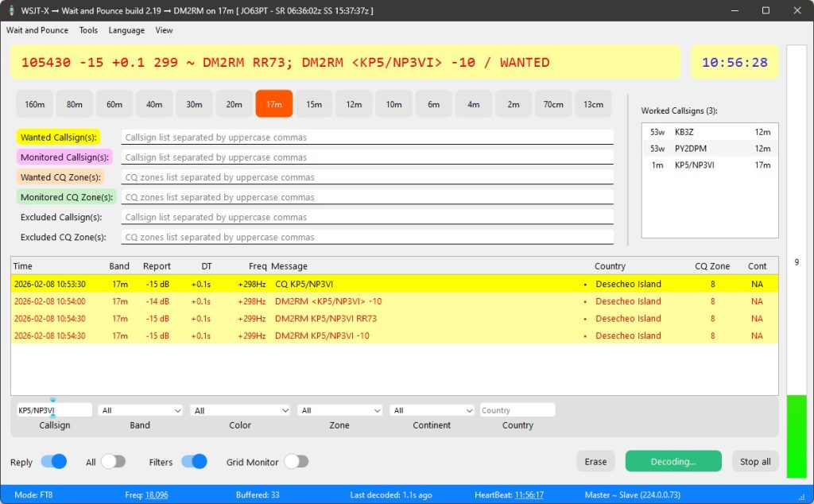Open the Zone filter dropdown
814x504 pixels.
pyautogui.click(x=339, y=410)
